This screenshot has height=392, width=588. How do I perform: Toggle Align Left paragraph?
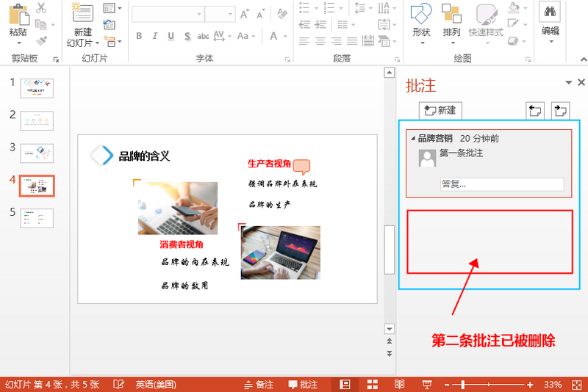(304, 41)
